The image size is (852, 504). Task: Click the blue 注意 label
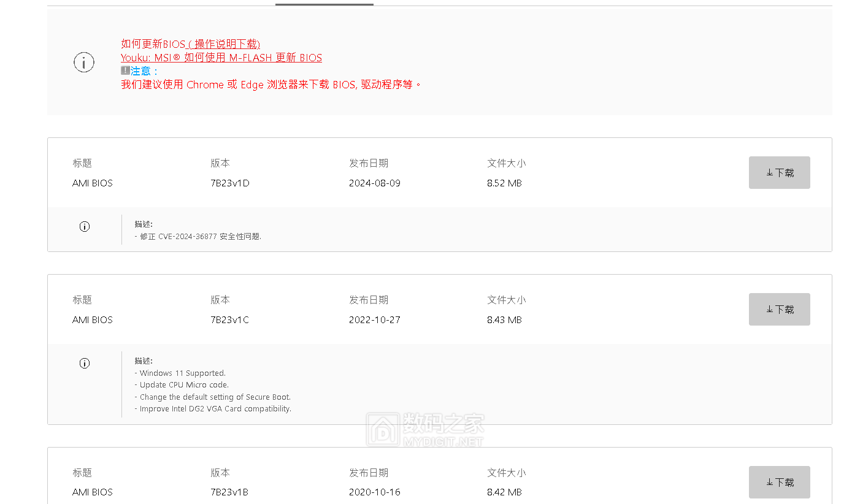[x=144, y=71]
